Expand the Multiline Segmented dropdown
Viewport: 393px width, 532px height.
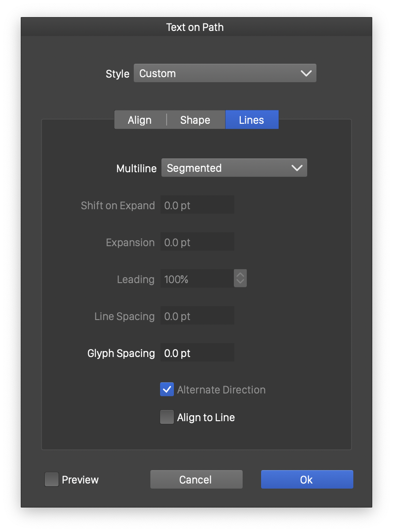point(234,168)
